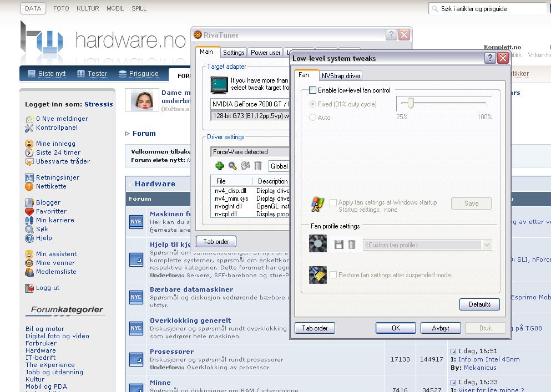Open the Tester site tab
Viewport: 551px width, 392px height.
pyautogui.click(x=92, y=73)
